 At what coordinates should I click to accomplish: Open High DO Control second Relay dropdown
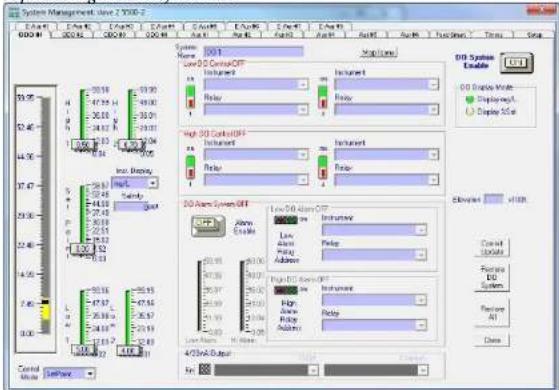coord(433,180)
